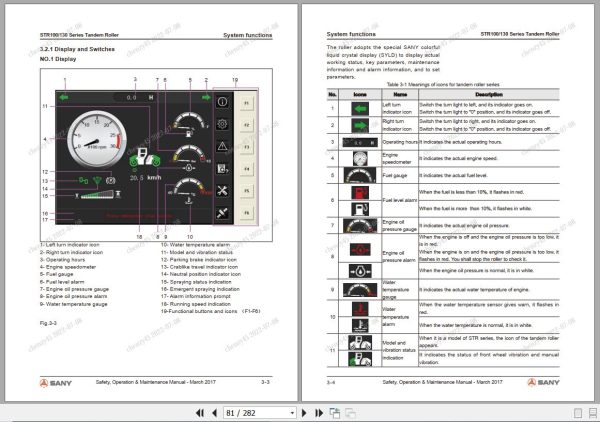This screenshot has width=600, height=422.
Task: Go to the first page of the document
Action: (200, 413)
